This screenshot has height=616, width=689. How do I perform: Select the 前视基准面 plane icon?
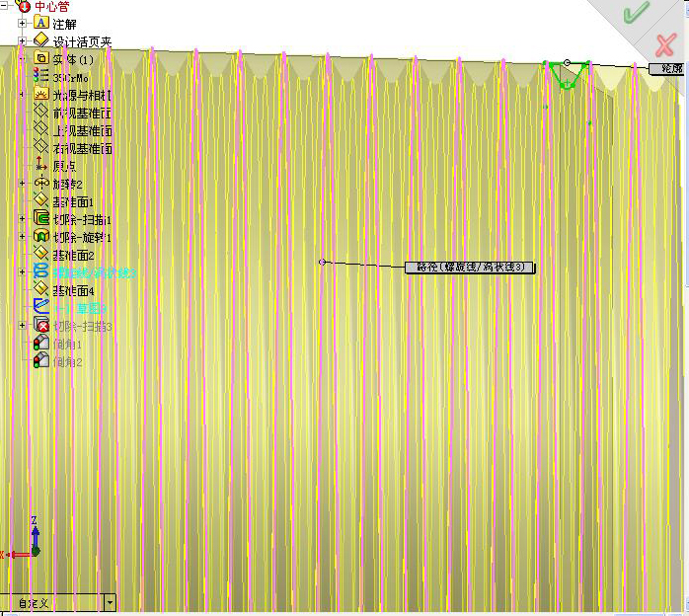40,112
